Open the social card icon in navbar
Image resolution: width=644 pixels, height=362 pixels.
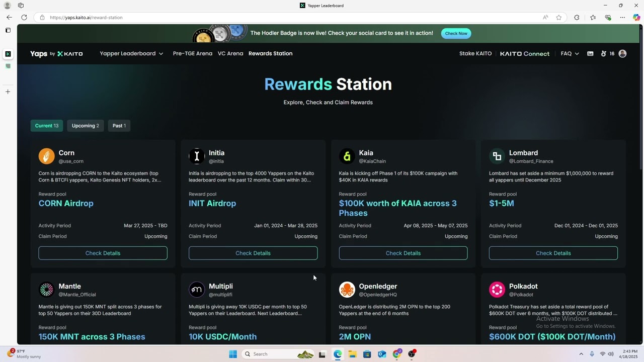pos(590,54)
